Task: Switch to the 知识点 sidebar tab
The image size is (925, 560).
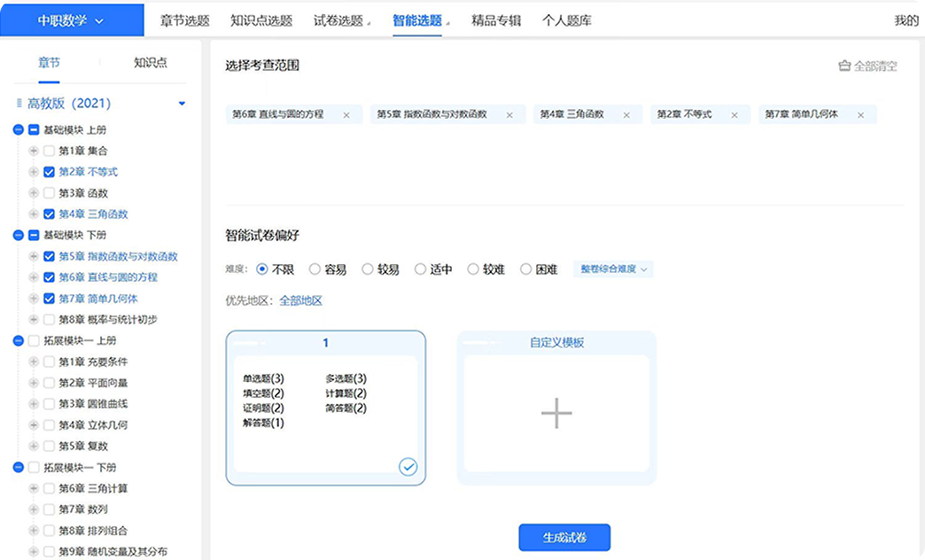Action: pos(150,63)
